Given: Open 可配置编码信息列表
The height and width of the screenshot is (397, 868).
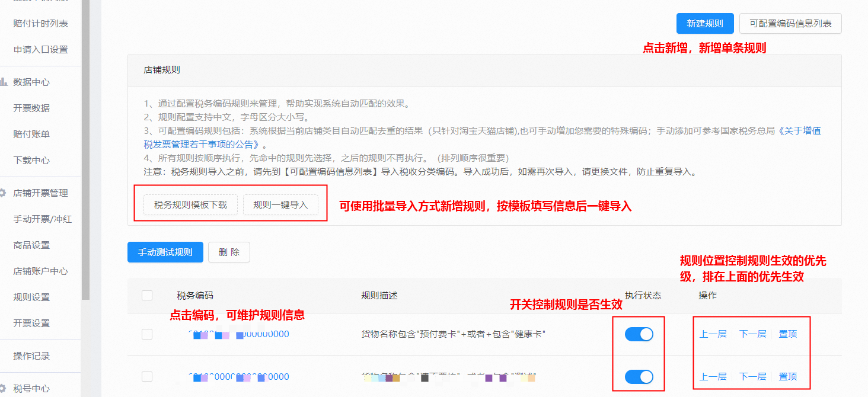Looking at the screenshot, I should [x=790, y=24].
